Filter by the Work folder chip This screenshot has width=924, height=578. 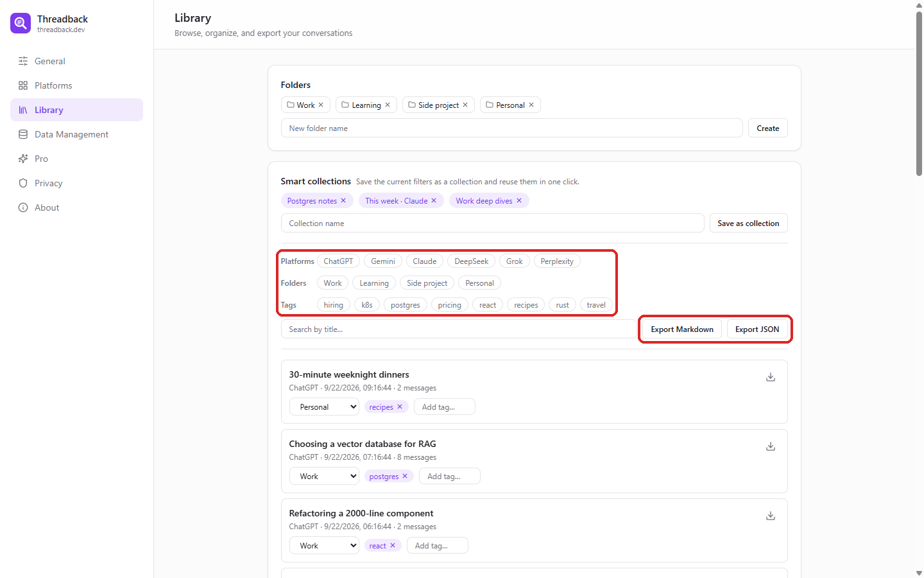pos(332,283)
